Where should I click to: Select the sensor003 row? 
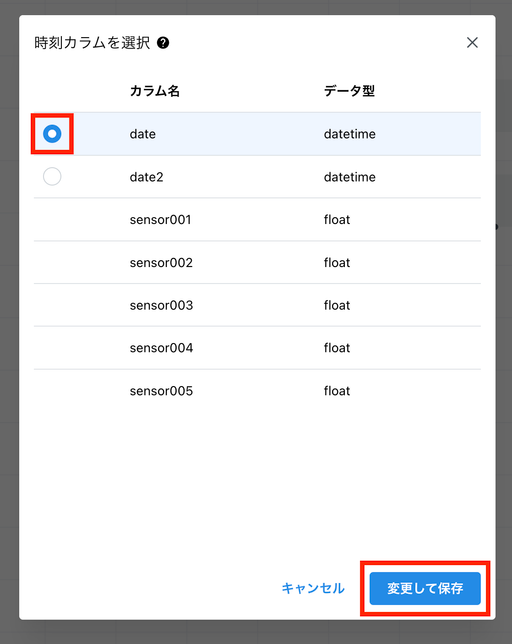[x=257, y=305]
